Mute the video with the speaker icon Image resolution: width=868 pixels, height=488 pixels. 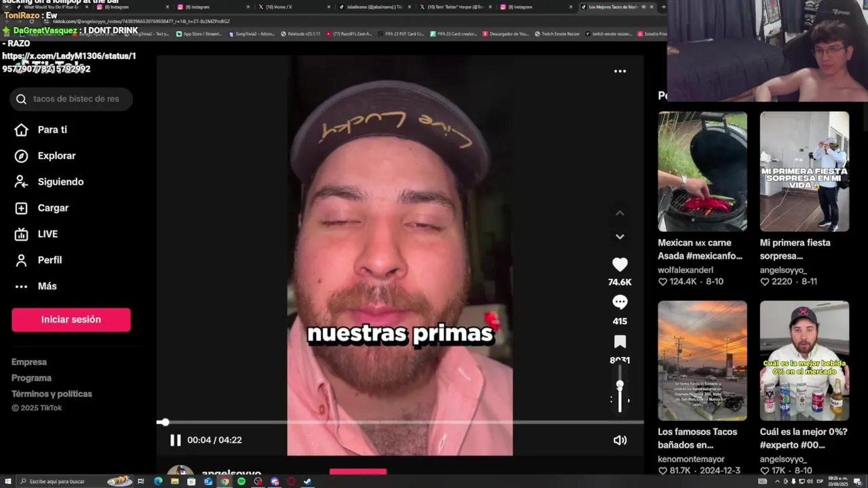click(x=620, y=440)
